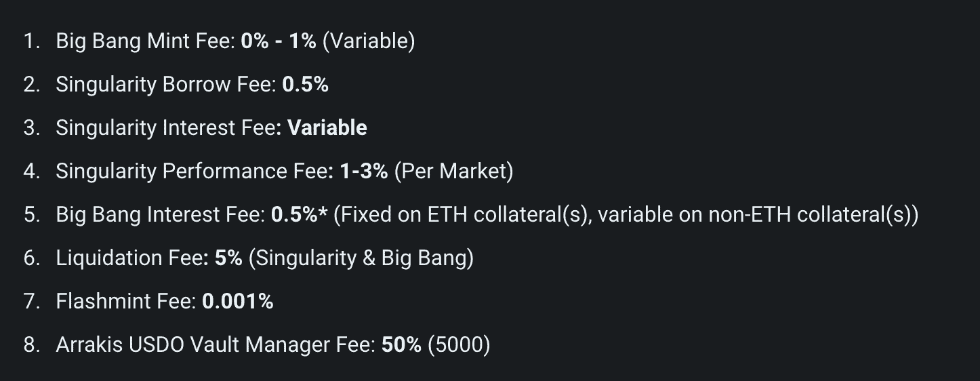Click the "Singularity Interest Fee" label
The width and height of the screenshot is (980, 381).
tap(169, 128)
